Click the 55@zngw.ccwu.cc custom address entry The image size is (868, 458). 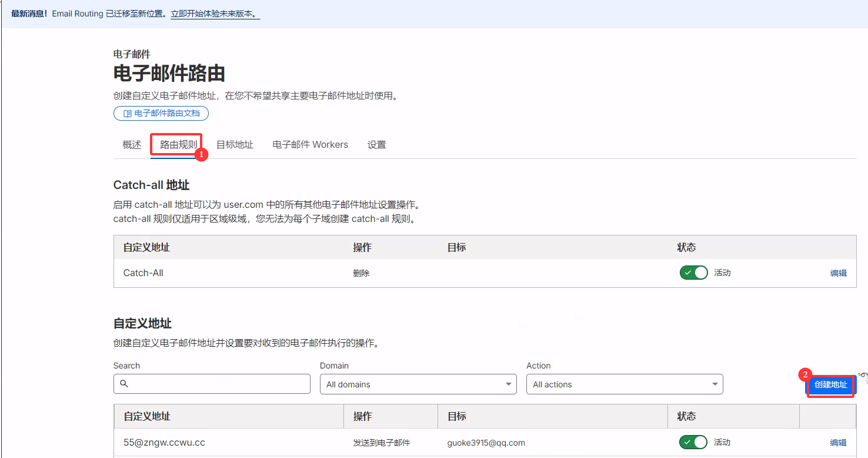(x=164, y=443)
